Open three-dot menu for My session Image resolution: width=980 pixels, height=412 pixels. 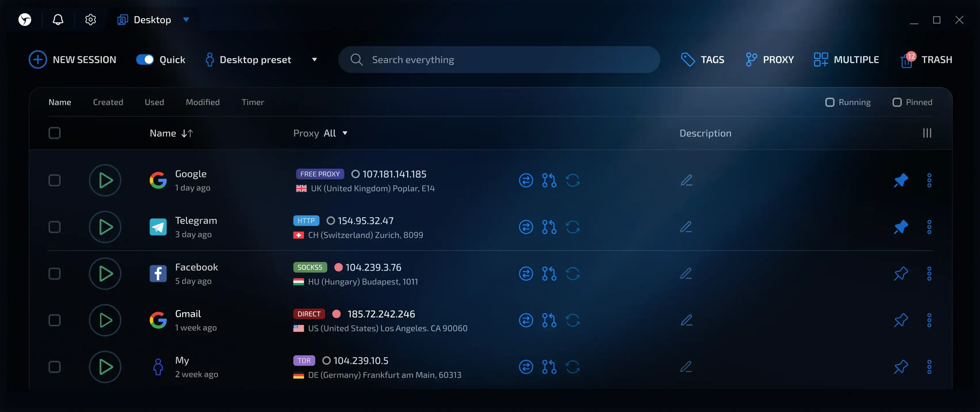click(929, 367)
